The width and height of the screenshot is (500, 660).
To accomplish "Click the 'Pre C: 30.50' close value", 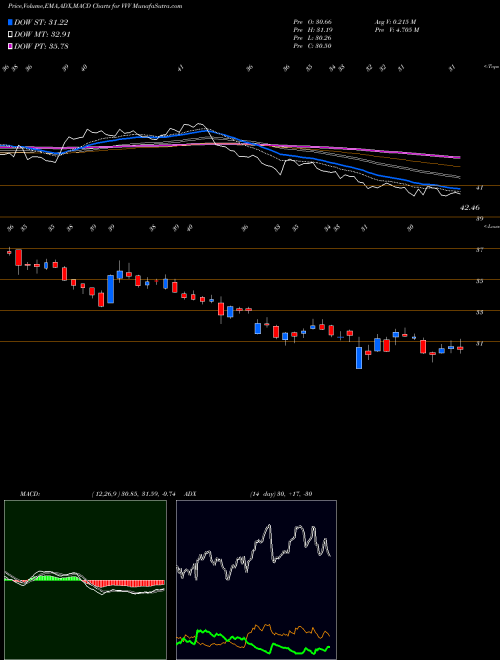I will [x=313, y=46].
